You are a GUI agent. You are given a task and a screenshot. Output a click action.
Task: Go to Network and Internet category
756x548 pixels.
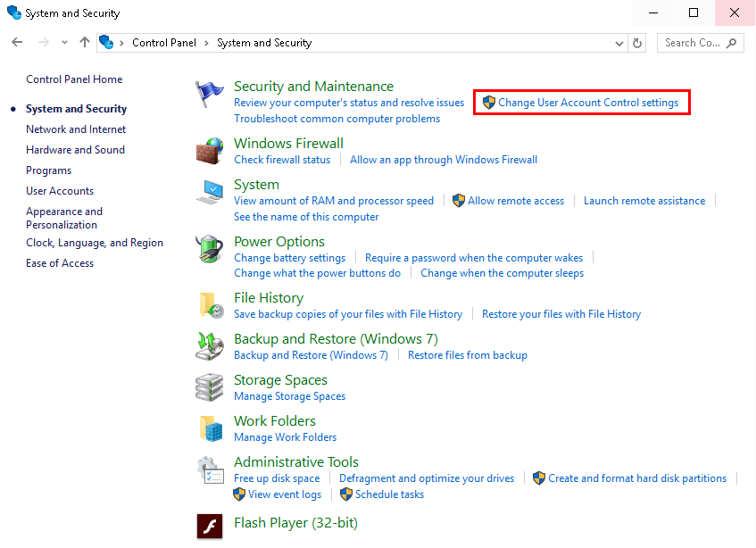[76, 129]
